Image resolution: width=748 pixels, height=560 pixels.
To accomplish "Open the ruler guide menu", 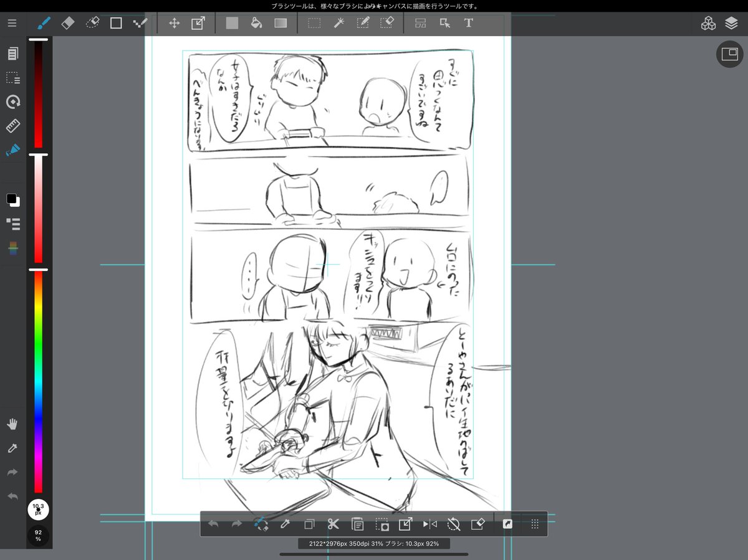I will (12, 126).
